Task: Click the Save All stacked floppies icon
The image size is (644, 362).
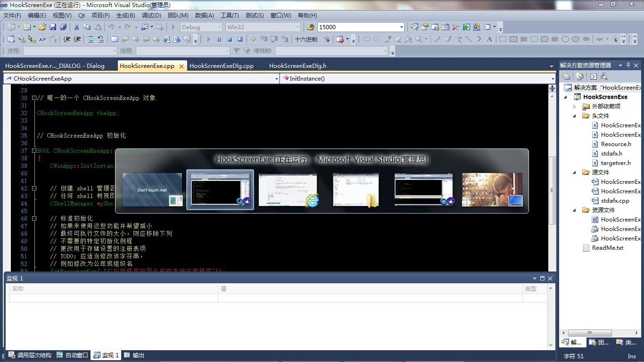Action: (63, 27)
